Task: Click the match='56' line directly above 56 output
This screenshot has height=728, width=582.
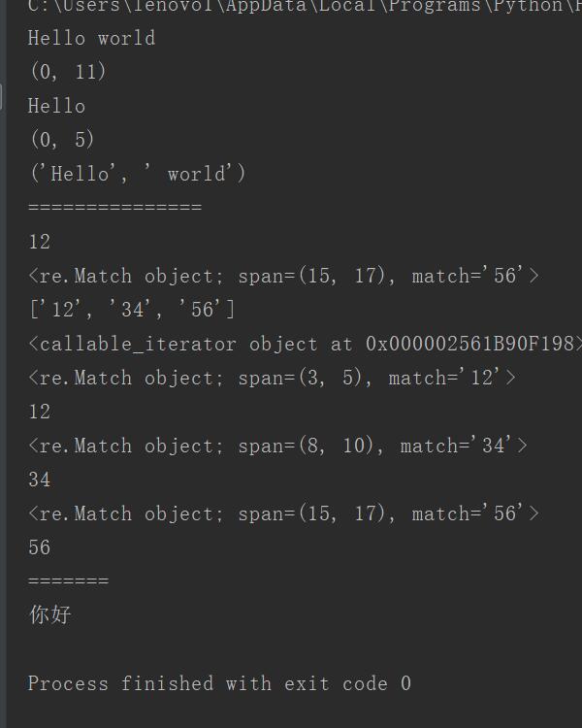Action: (284, 513)
